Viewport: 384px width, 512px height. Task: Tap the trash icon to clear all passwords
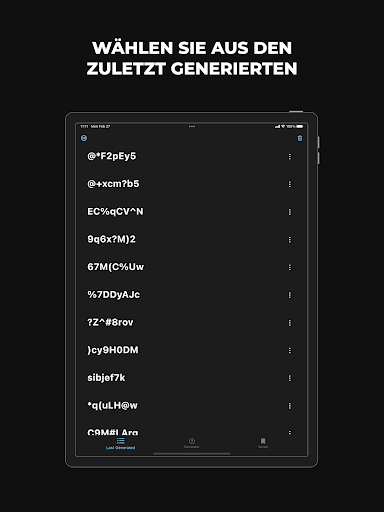300,138
